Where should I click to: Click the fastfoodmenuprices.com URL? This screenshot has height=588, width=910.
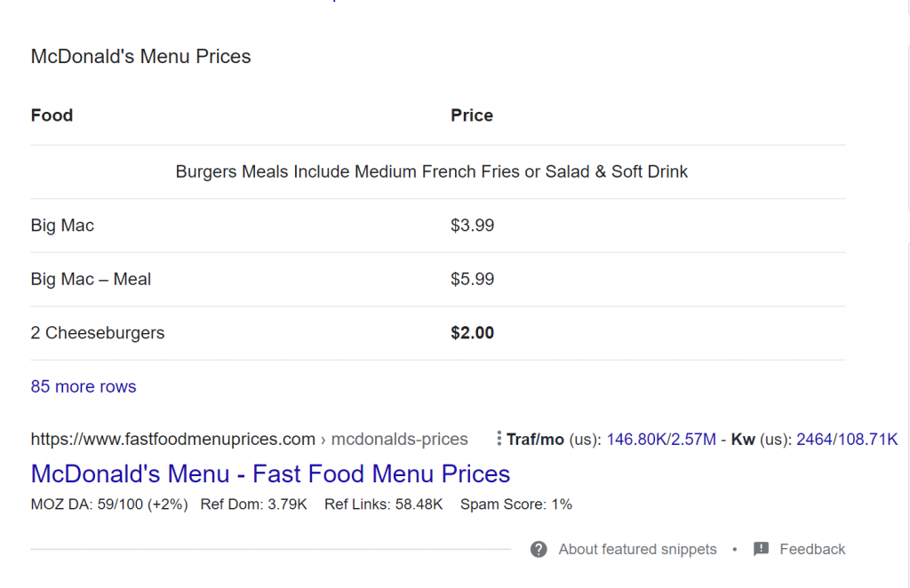click(173, 439)
